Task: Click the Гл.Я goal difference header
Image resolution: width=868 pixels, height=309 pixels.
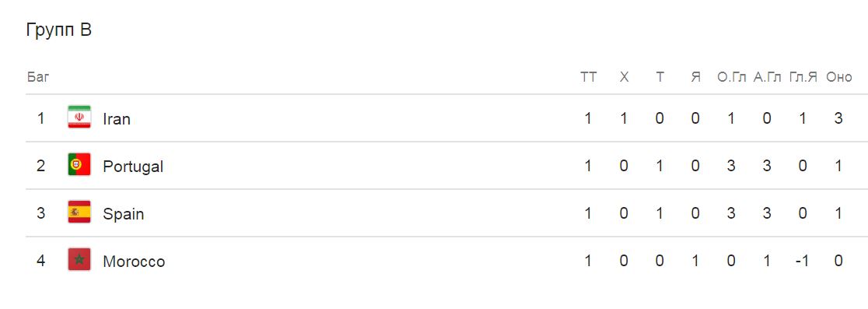Action: click(803, 77)
